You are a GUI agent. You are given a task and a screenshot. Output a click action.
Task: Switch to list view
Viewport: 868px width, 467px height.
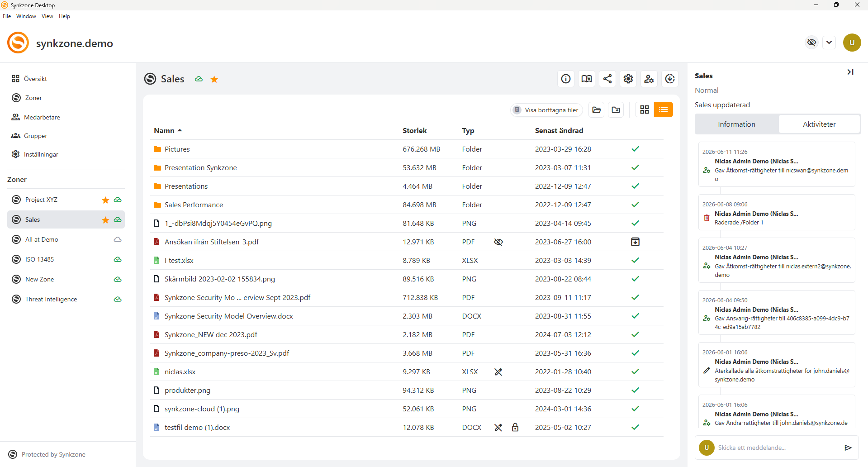click(x=664, y=110)
